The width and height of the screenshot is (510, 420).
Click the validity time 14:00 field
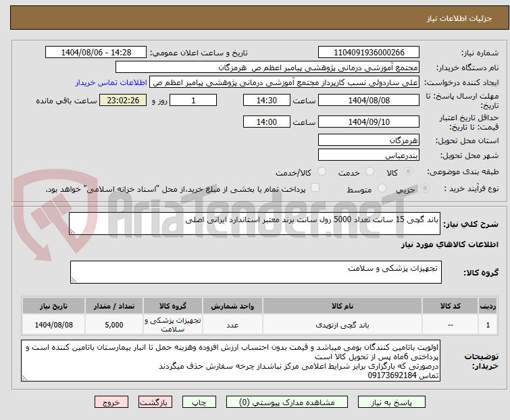click(x=267, y=122)
